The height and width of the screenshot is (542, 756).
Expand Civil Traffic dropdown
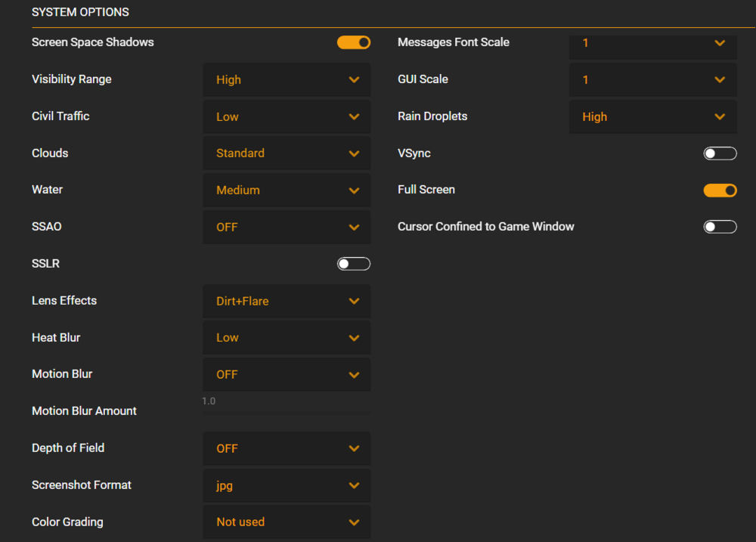pos(287,117)
